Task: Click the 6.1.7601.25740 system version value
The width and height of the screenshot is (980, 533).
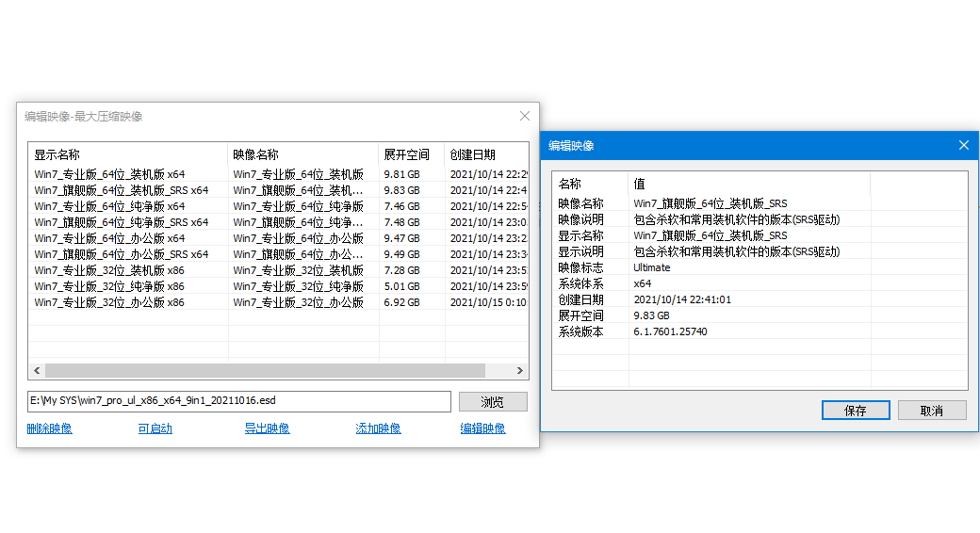Action: click(670, 331)
